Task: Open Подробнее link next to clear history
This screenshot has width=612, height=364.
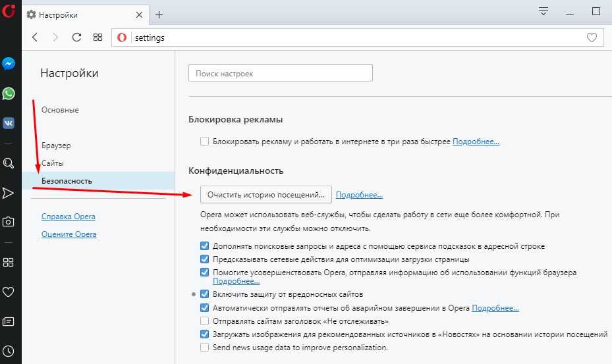Action: (359, 195)
